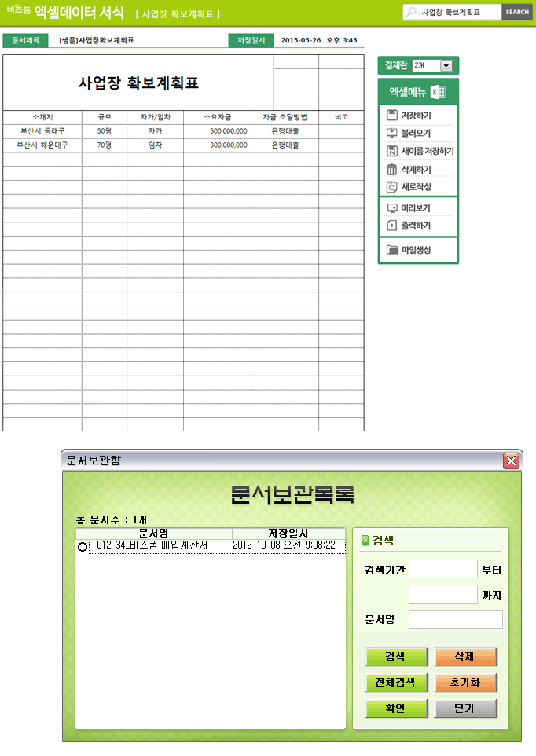Click the 소재지 column header
The width and height of the screenshot is (536, 756).
coord(42,117)
